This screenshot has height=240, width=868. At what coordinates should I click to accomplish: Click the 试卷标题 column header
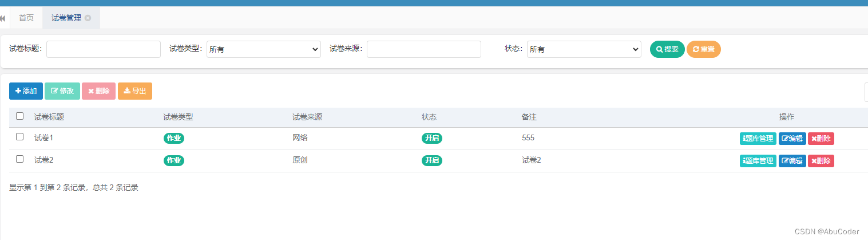tap(49, 117)
